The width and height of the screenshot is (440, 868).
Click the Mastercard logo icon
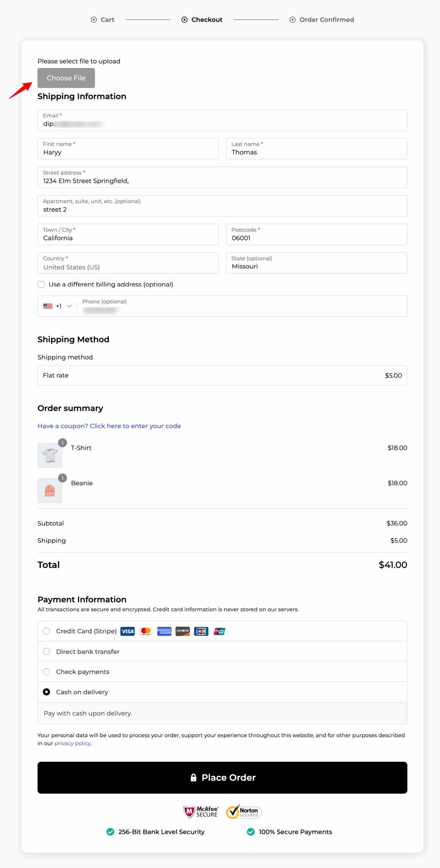[x=146, y=631]
